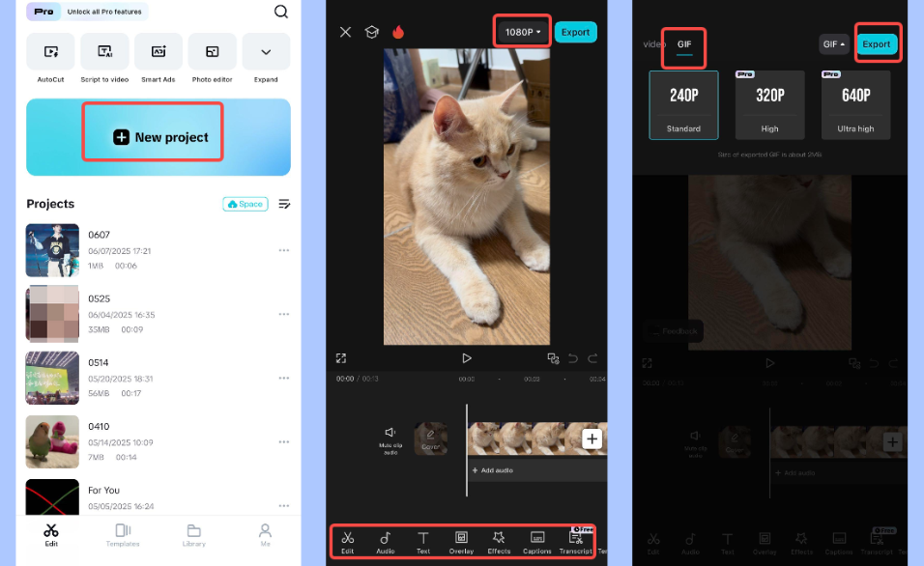Open the GIF format dropdown
The image size is (924, 566).
click(x=833, y=43)
